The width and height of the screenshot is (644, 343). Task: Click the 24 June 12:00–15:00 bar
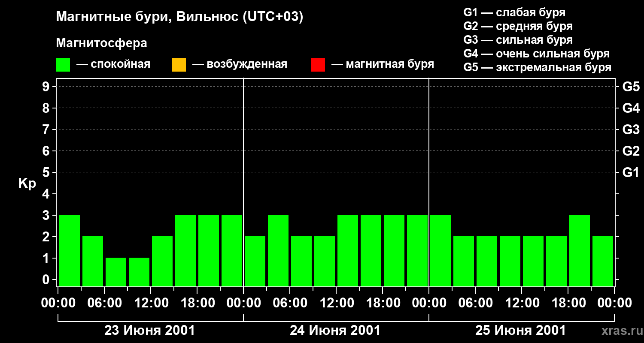point(348,250)
